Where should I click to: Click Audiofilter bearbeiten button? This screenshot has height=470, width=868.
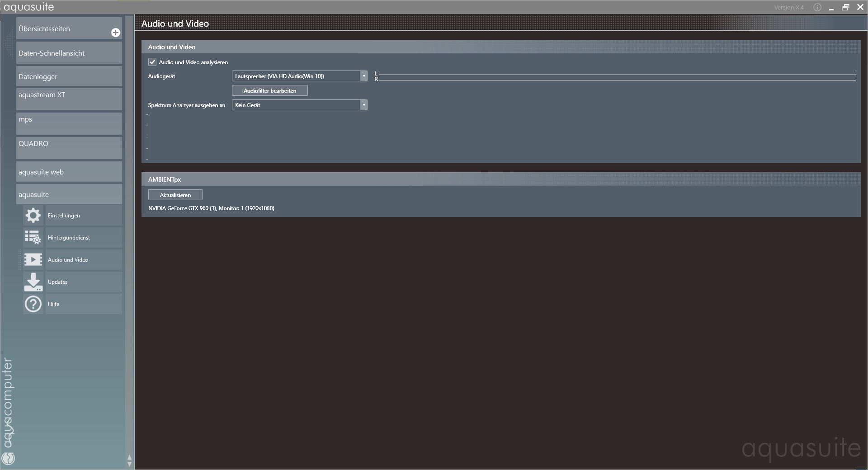click(x=269, y=90)
